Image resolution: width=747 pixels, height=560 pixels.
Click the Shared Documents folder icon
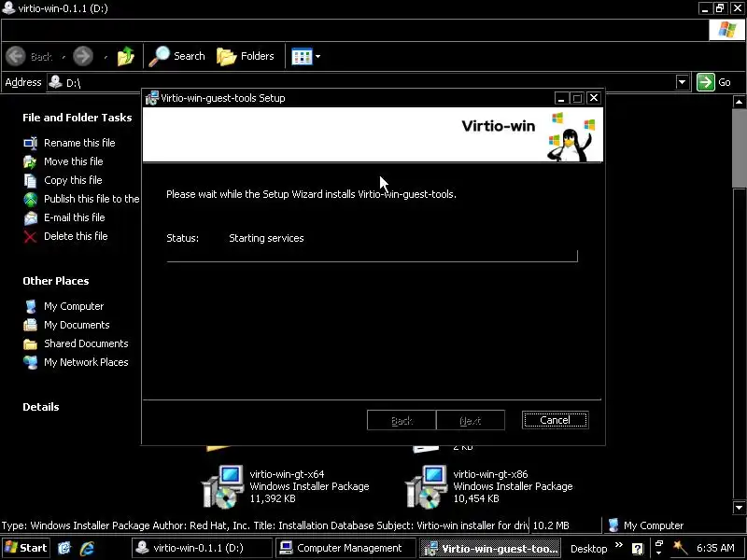click(31, 343)
